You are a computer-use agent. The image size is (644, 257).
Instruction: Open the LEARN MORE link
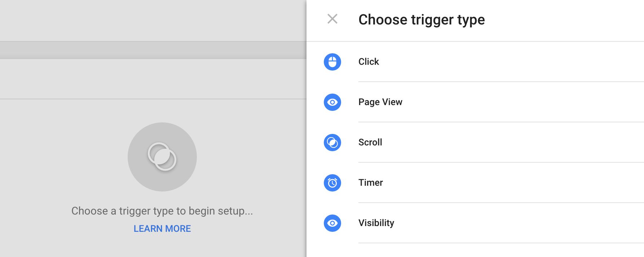[162, 229]
